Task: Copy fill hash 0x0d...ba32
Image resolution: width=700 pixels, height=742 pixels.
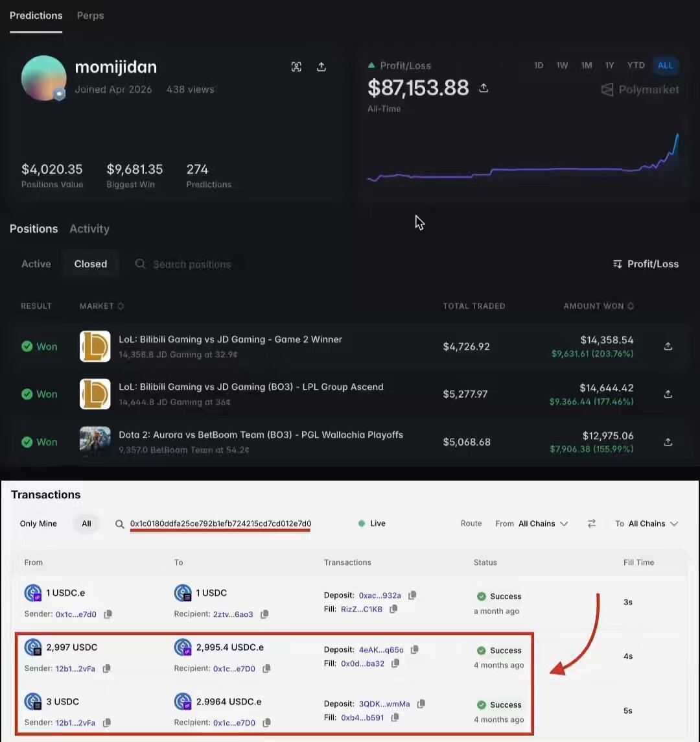Action: tap(395, 664)
